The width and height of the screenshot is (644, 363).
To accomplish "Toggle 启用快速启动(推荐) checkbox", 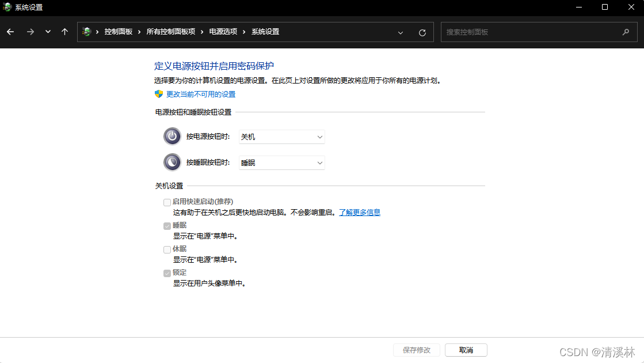I will [x=167, y=202].
